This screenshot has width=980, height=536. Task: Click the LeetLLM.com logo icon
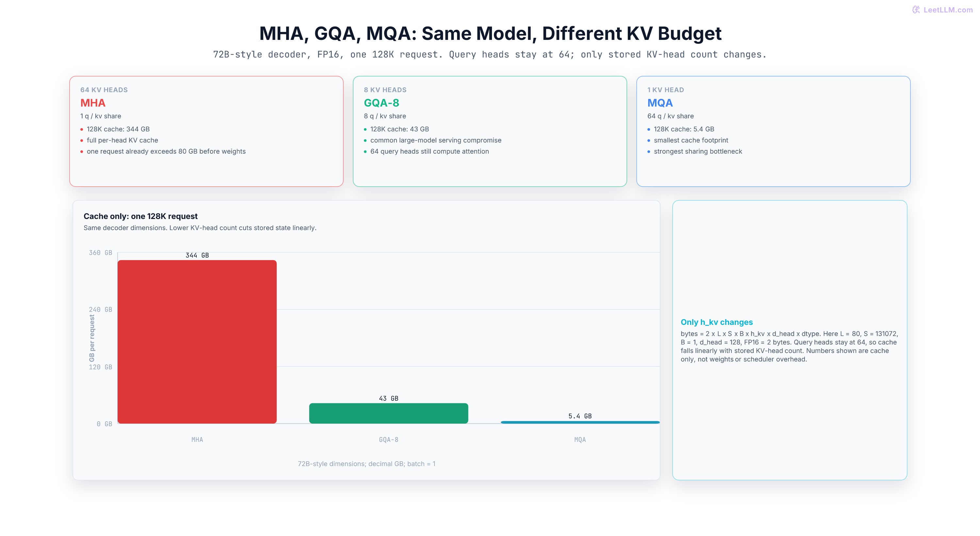[x=916, y=10]
